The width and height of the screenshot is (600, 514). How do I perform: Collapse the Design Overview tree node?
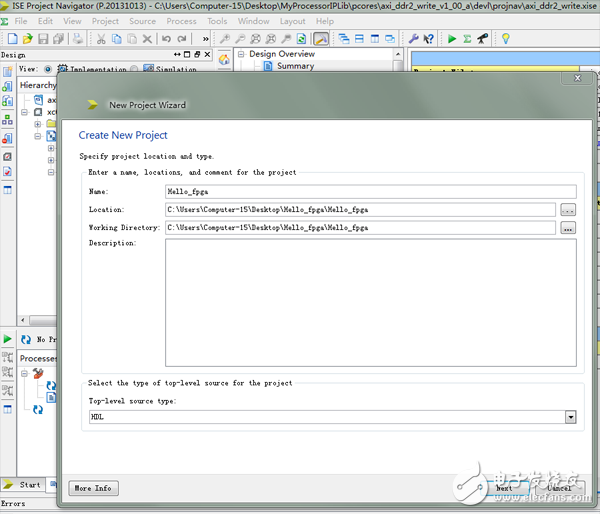[242, 54]
